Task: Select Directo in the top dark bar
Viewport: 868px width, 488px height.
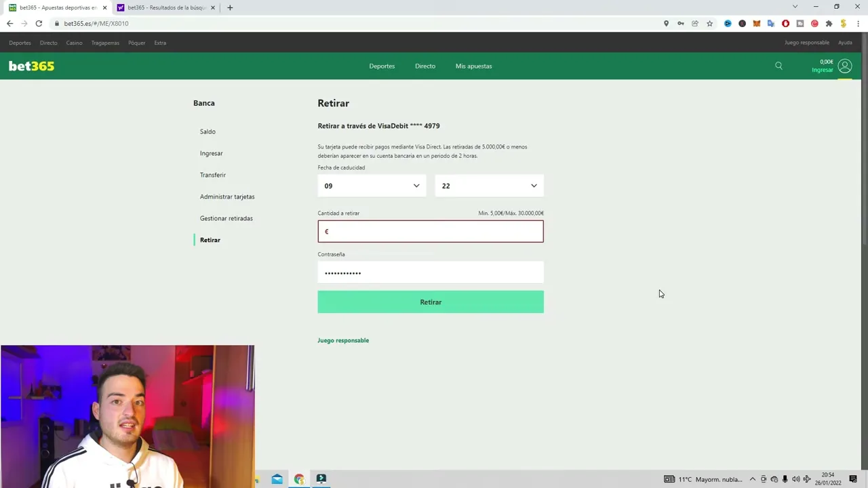Action: [48, 43]
